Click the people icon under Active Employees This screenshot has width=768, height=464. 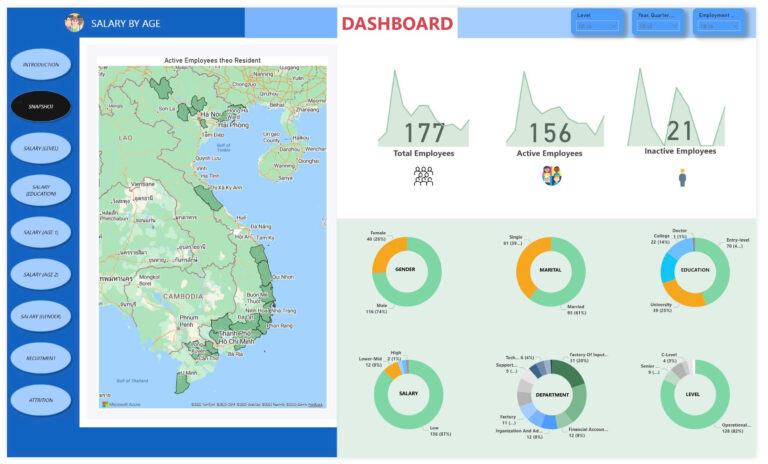click(551, 175)
